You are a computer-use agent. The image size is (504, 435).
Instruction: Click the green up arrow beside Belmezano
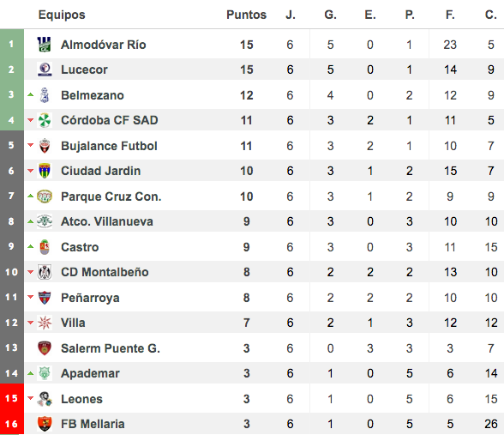pyautogui.click(x=31, y=94)
